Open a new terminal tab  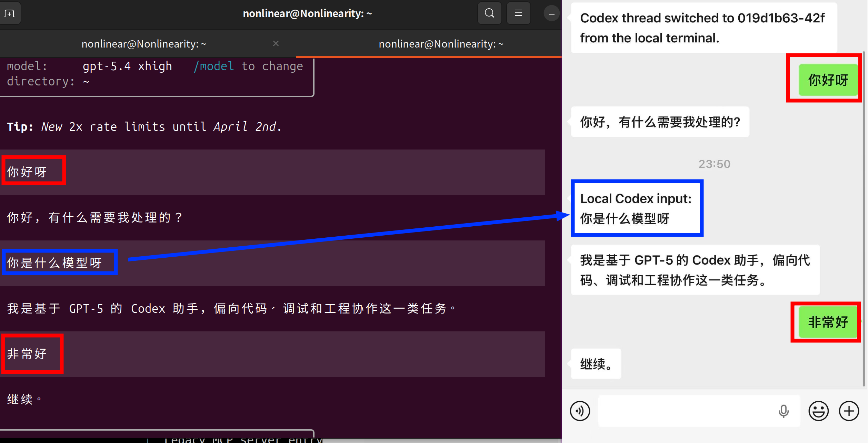(10, 13)
